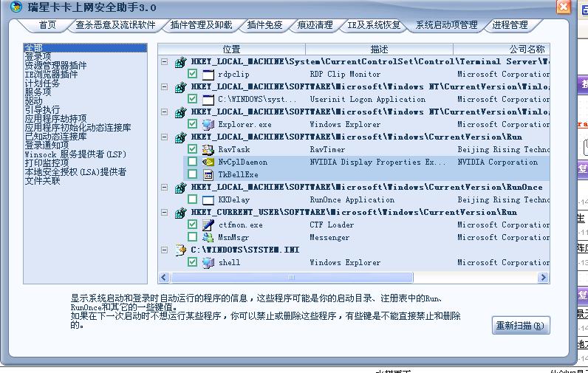Enable the TkBellExe startup item
The width and height of the screenshot is (588, 373).
click(x=192, y=174)
